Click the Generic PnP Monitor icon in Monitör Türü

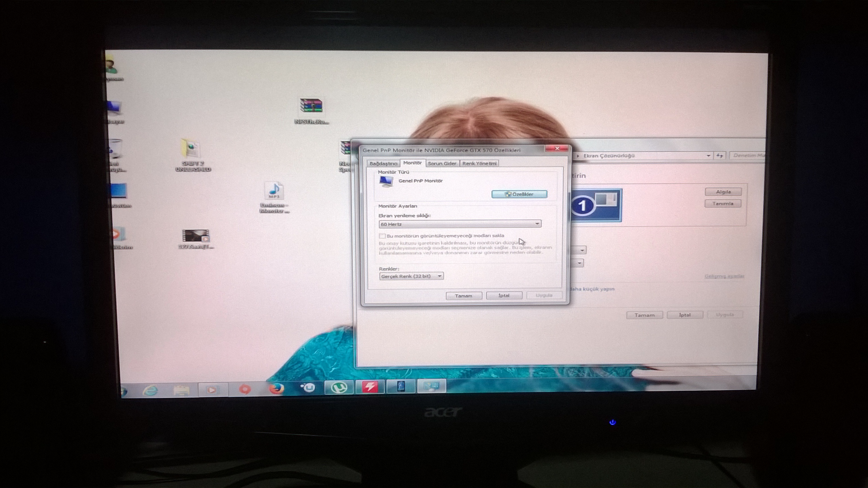pos(386,182)
